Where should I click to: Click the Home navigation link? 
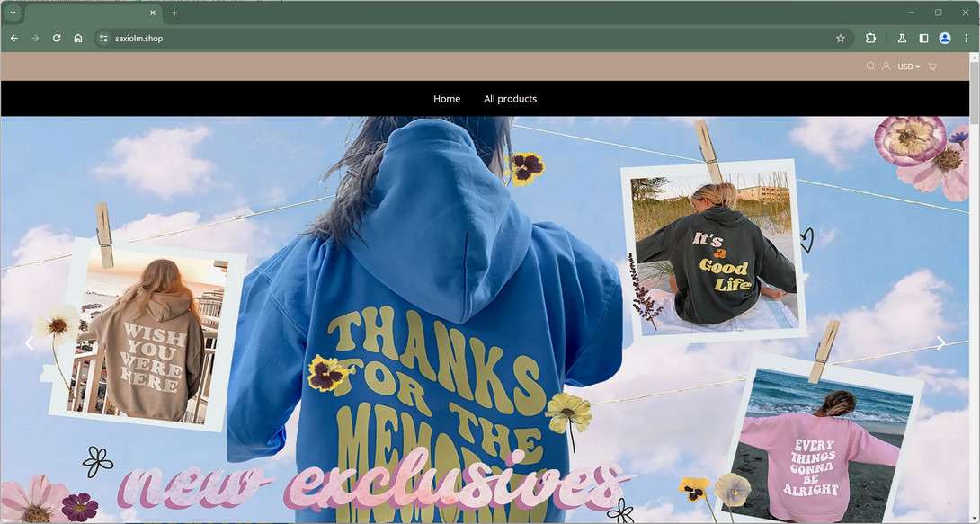pos(447,99)
